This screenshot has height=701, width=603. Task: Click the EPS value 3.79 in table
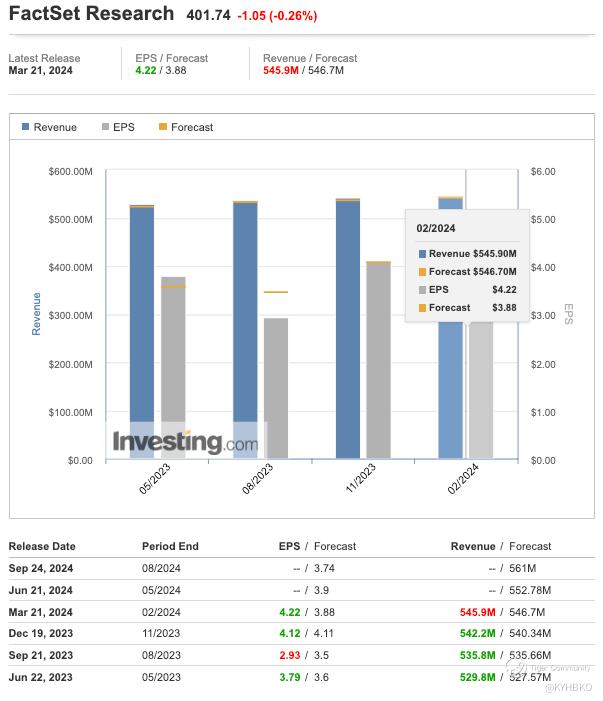coord(290,677)
